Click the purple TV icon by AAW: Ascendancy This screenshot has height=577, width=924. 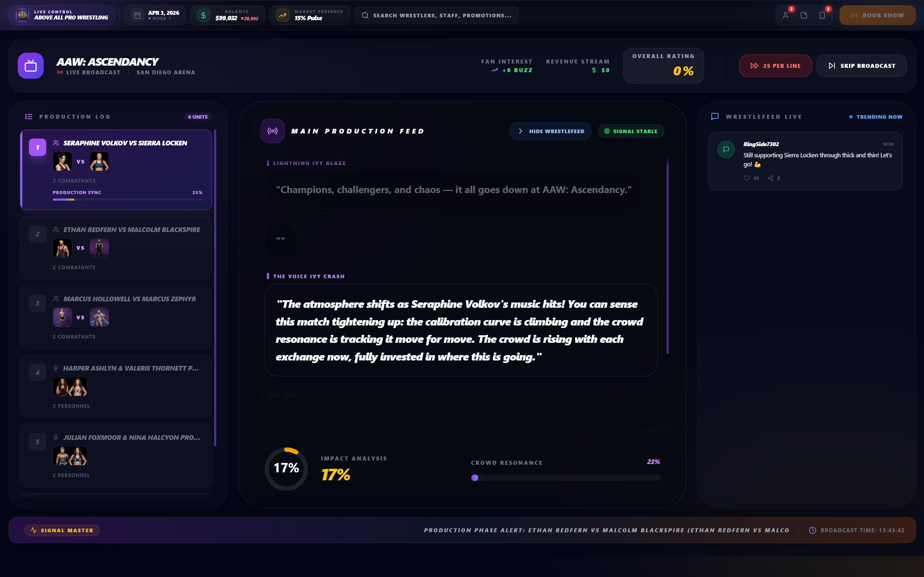point(31,66)
